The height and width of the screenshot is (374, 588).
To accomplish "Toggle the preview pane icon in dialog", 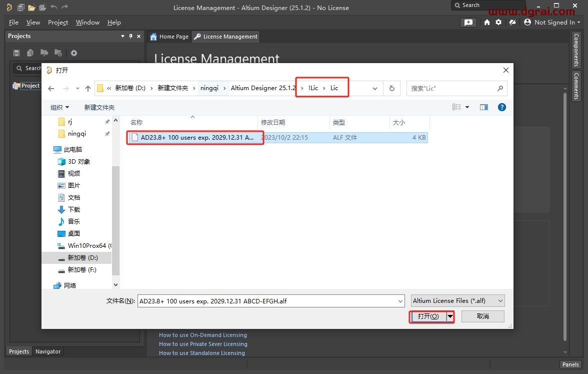I will [483, 107].
